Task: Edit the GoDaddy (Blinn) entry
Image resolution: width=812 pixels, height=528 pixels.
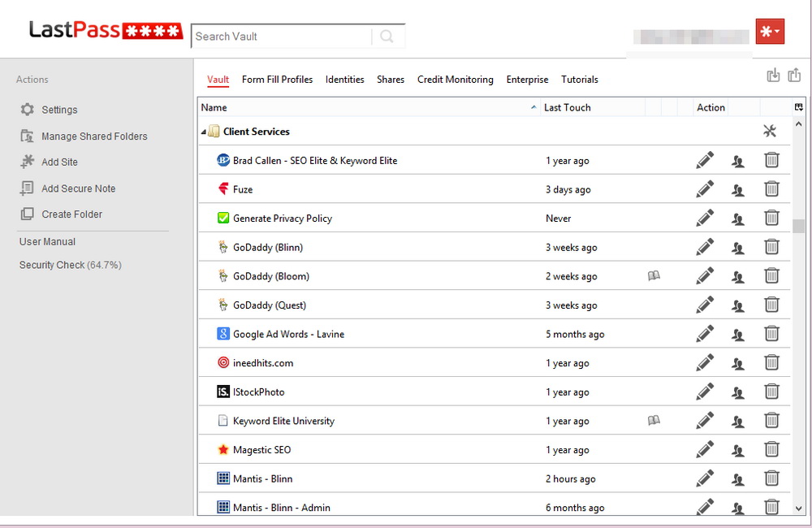Action: coord(705,247)
